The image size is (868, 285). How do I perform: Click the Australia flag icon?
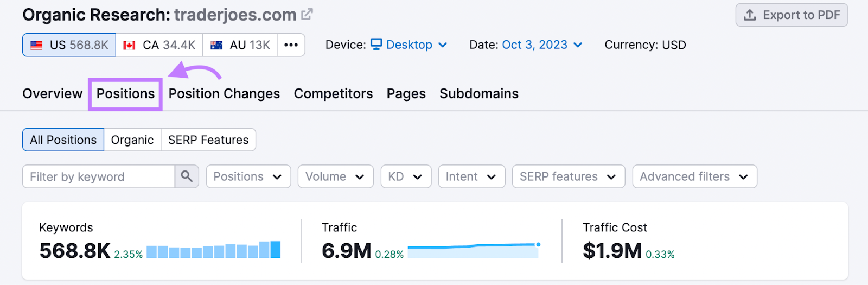pos(216,46)
